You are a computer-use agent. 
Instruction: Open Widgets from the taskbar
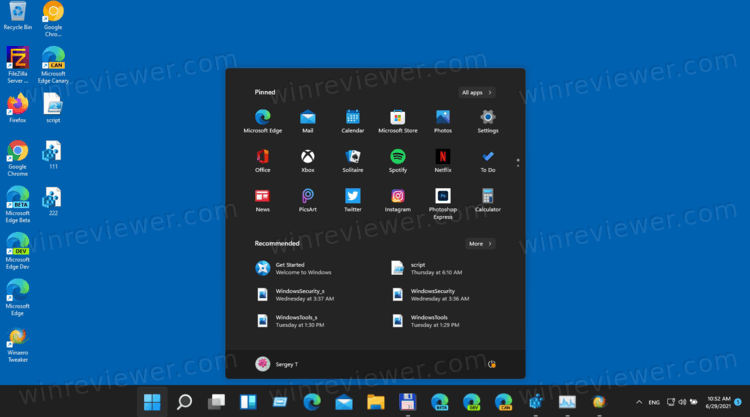tap(248, 402)
